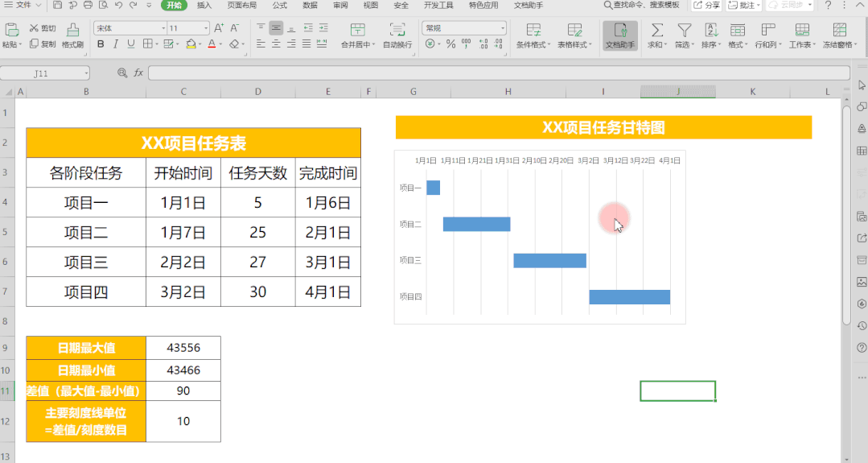
Task: Toggle Wrap Text (自动换行)
Action: pos(397,31)
